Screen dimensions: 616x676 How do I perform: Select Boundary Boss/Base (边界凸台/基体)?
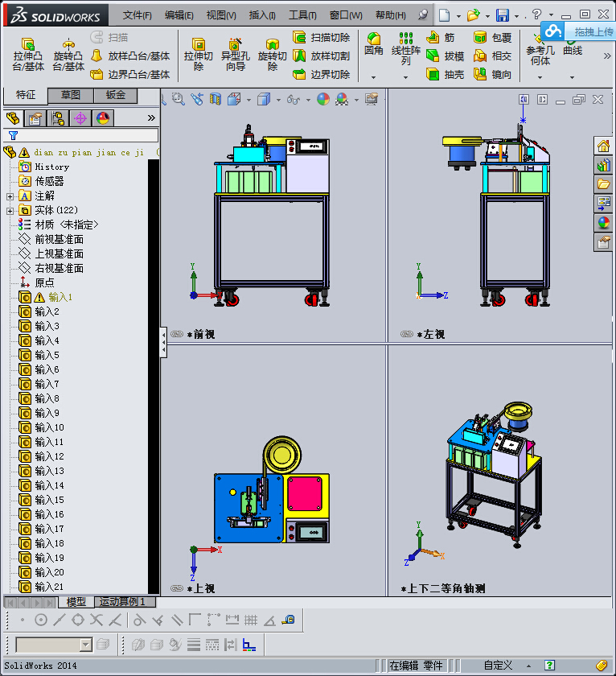130,75
